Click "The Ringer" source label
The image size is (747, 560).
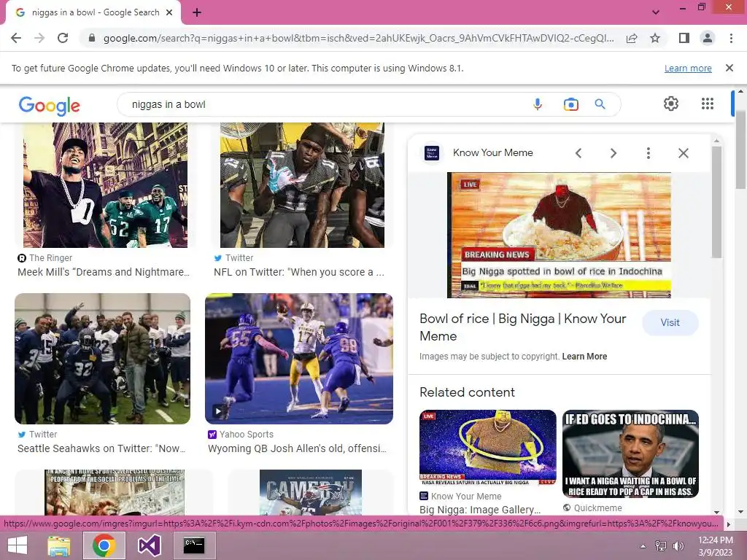point(50,258)
